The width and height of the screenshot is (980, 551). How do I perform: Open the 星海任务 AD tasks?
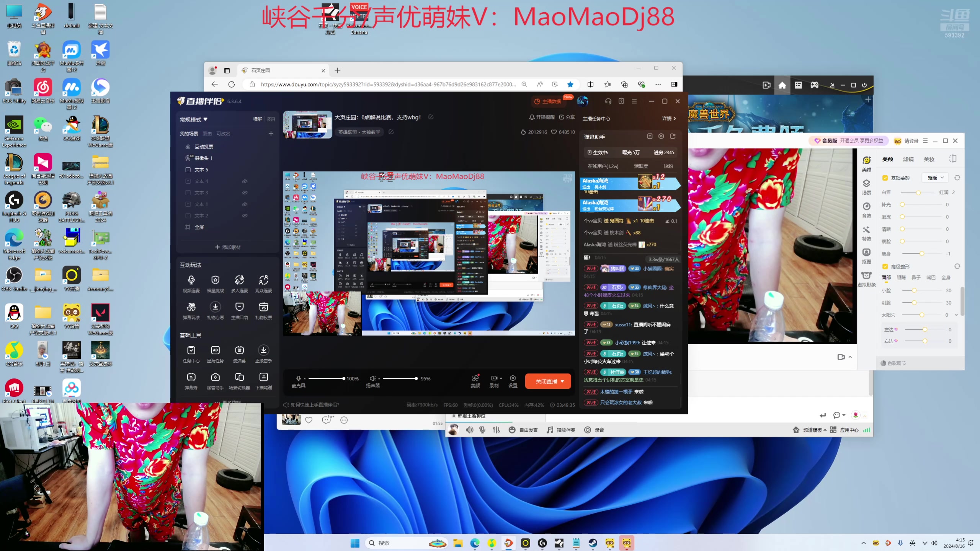[x=215, y=354]
